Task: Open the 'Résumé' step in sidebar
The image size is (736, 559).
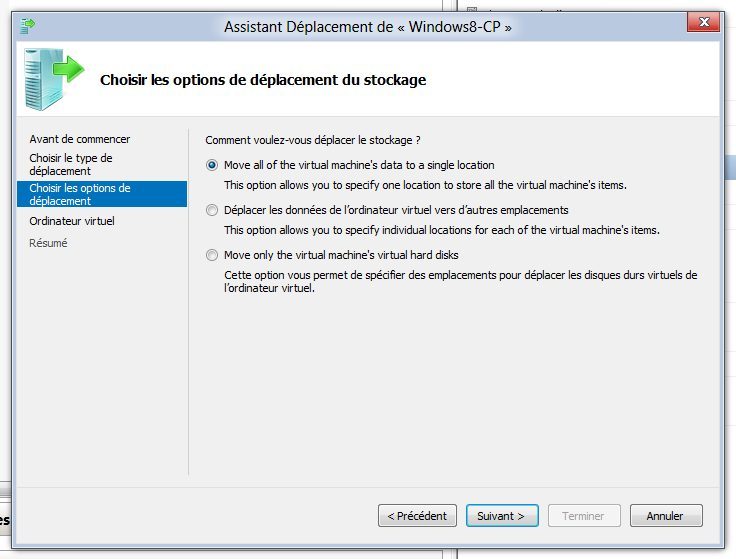Action: (x=48, y=243)
